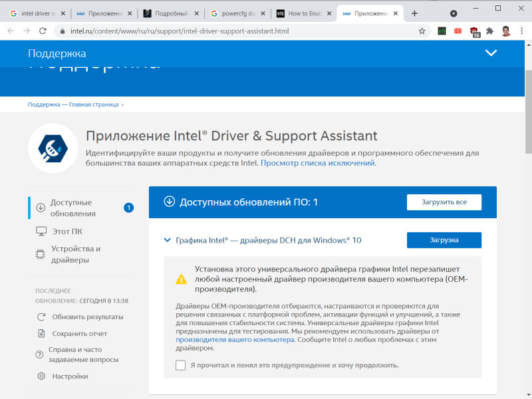Click the download circle icon in header
Viewport: 532px width, 399px height.
170,201
